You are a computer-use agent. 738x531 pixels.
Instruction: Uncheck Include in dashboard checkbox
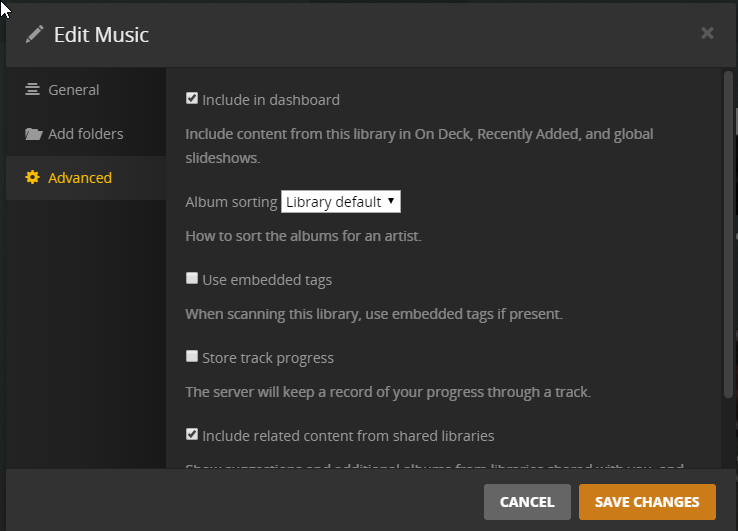pos(192,99)
